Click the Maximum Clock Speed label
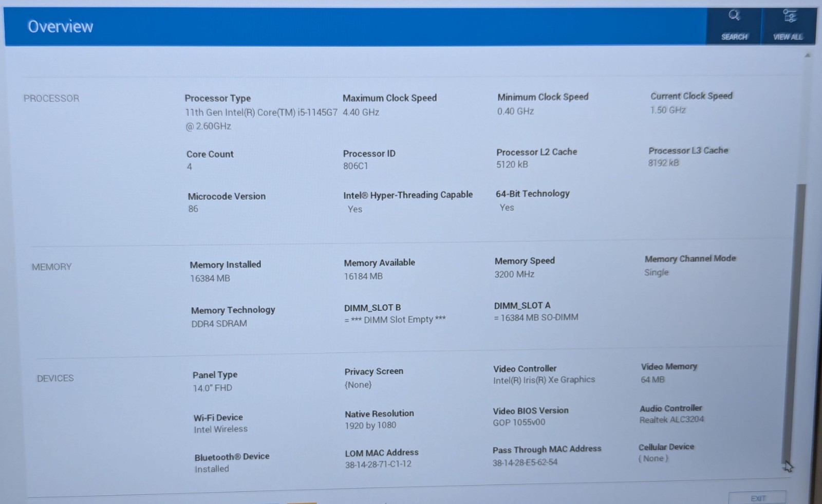 pyautogui.click(x=389, y=98)
